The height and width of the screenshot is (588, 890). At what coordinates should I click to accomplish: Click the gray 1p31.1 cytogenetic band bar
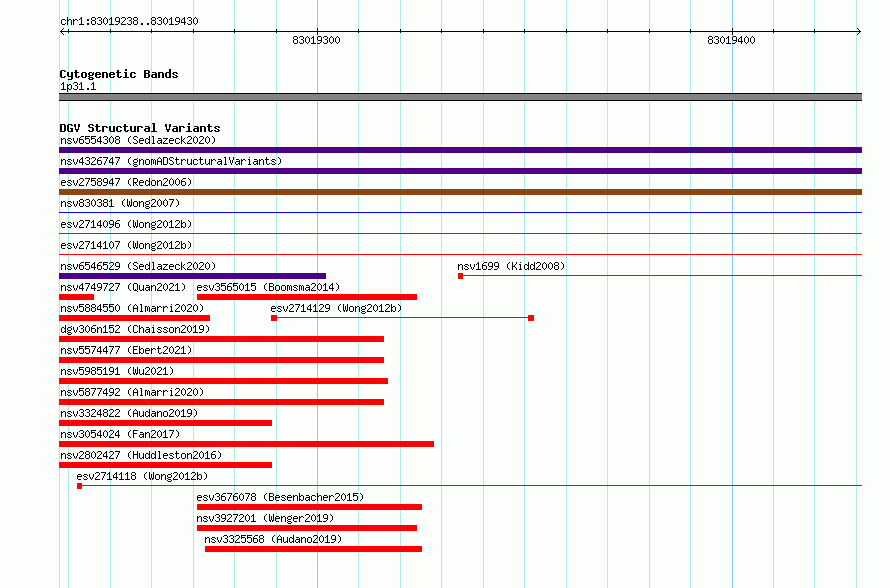pos(460,97)
